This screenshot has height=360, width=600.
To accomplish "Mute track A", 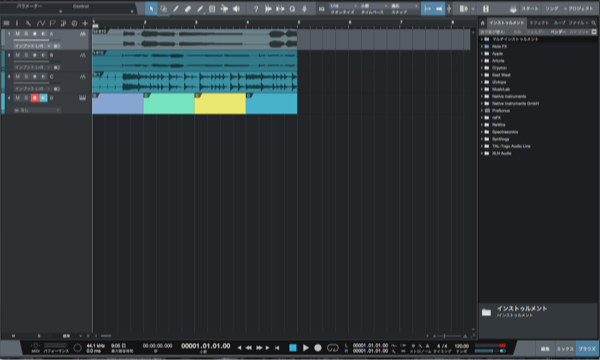I will 18,34.
